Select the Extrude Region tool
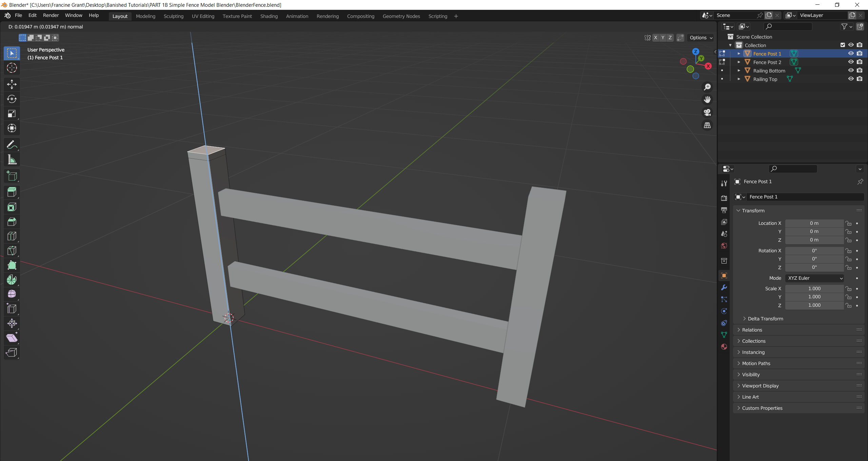 (x=12, y=192)
